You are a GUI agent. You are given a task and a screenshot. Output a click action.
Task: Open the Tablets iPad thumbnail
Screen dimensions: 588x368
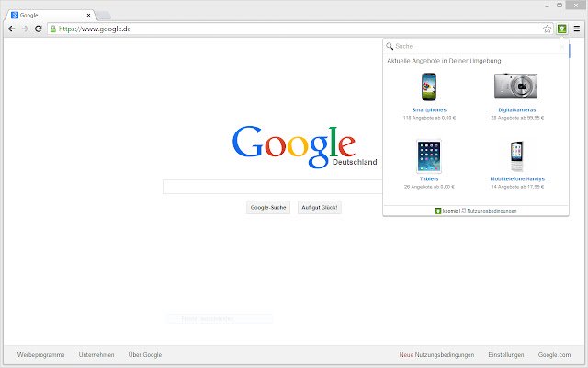click(429, 156)
